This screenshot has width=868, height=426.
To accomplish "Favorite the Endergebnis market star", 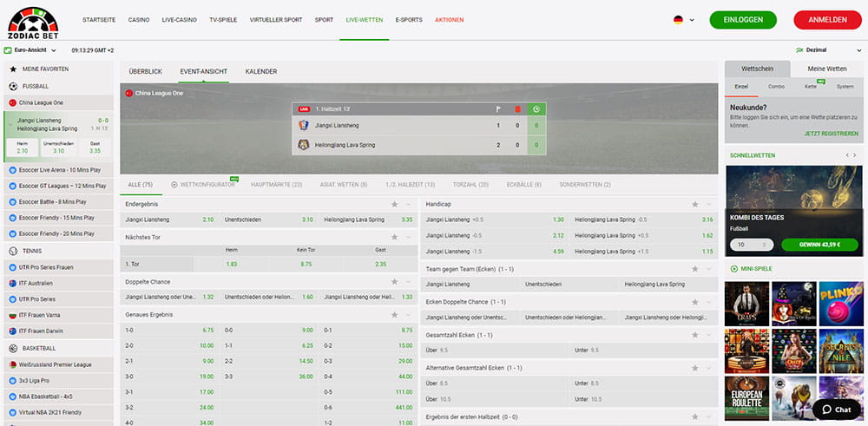I will pyautogui.click(x=395, y=204).
